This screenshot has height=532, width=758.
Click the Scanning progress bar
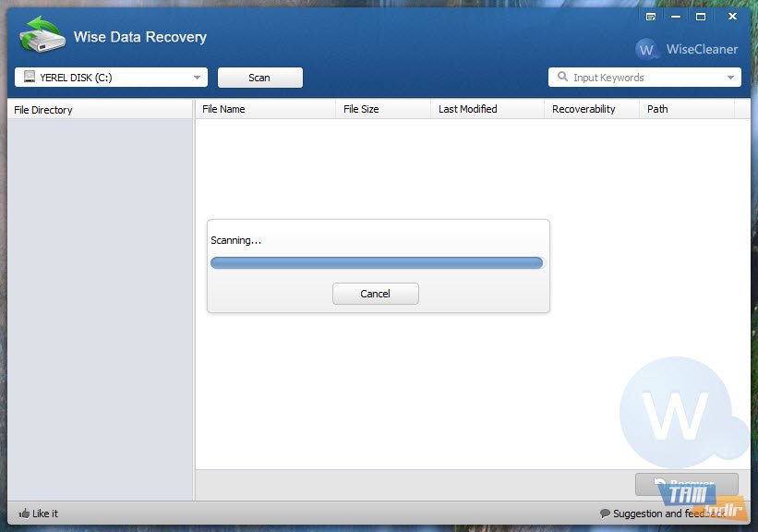pyautogui.click(x=376, y=263)
